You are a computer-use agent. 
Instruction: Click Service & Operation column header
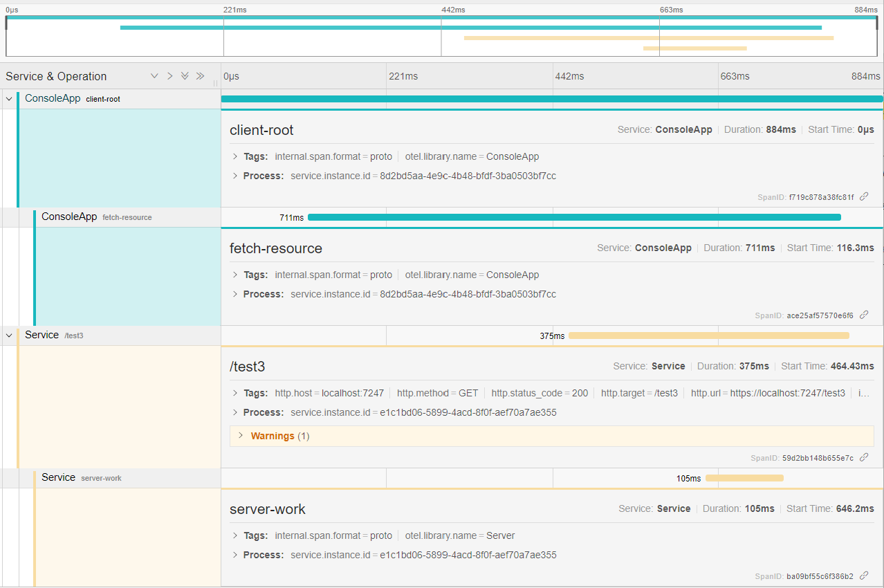point(56,76)
